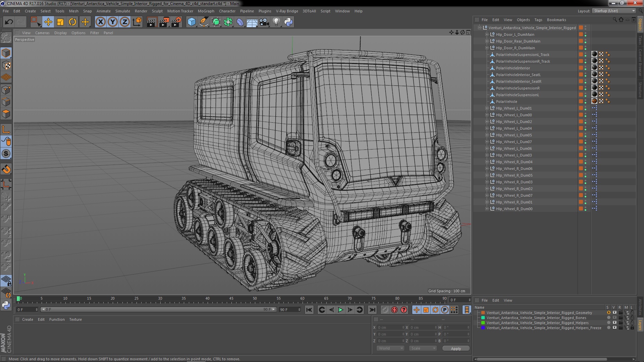
Task: Select the Rotate tool
Action: click(x=72, y=22)
